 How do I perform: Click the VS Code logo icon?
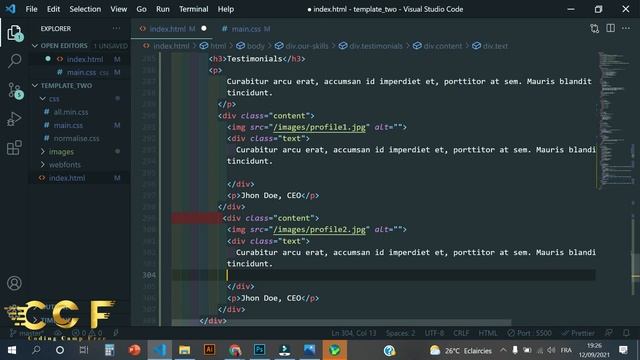[11, 9]
